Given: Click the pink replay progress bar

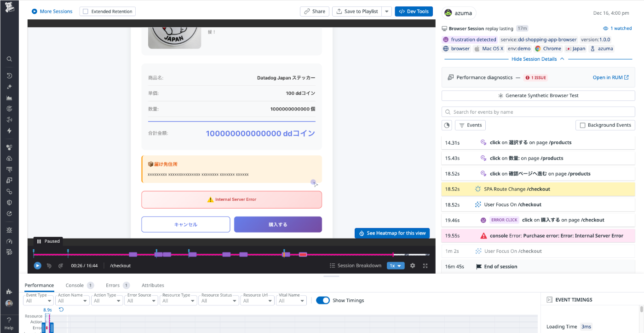Looking at the screenshot, I should click(213, 254).
